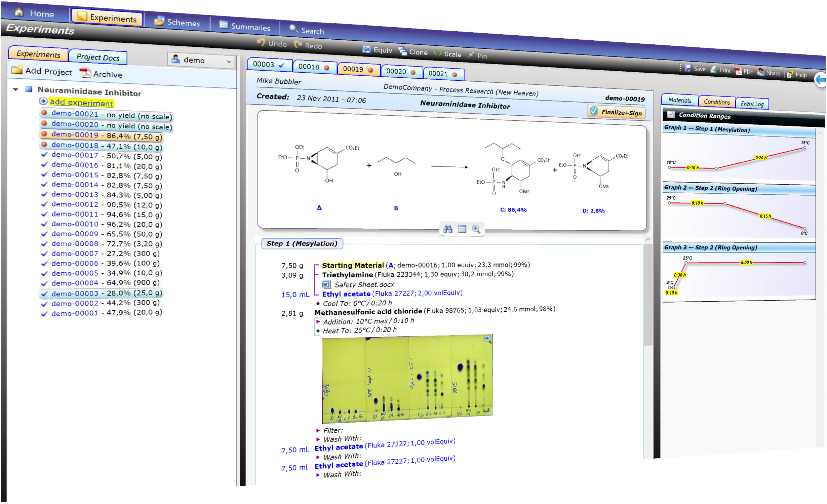Click the table grid icon below scheme
The width and height of the screenshot is (827, 504).
pyautogui.click(x=463, y=229)
